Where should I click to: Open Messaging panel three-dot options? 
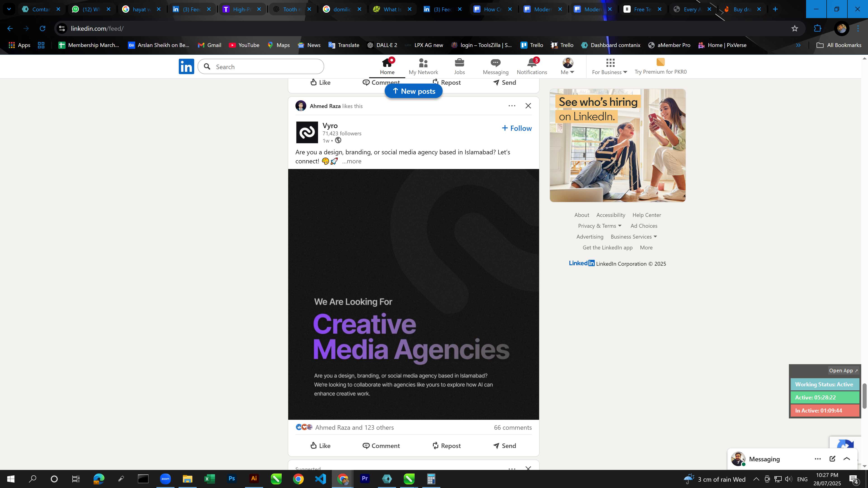pyautogui.click(x=817, y=459)
